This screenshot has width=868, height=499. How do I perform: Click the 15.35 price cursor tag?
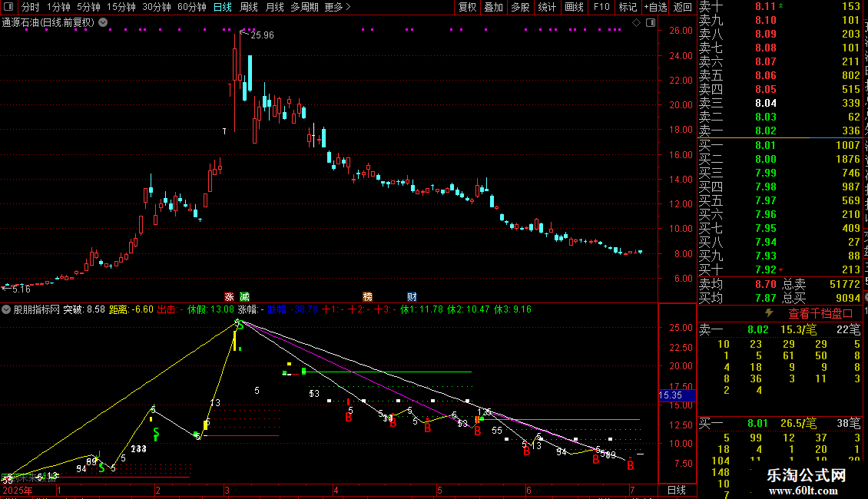(677, 395)
